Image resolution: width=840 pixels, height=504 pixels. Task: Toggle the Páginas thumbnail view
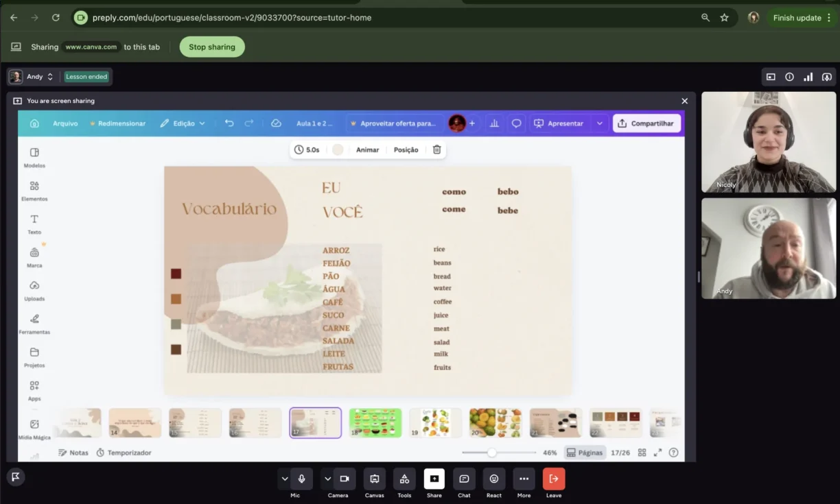click(585, 453)
